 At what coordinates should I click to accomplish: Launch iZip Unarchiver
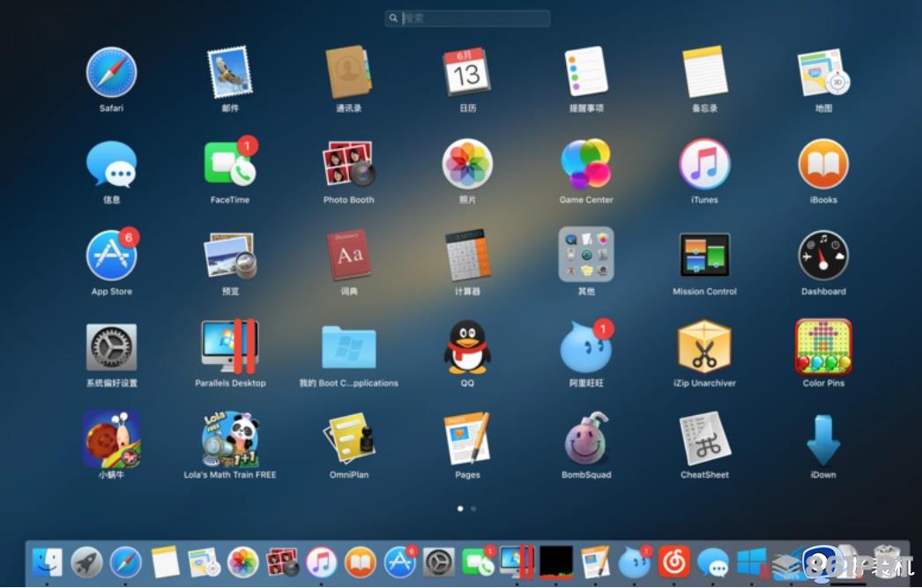click(705, 347)
